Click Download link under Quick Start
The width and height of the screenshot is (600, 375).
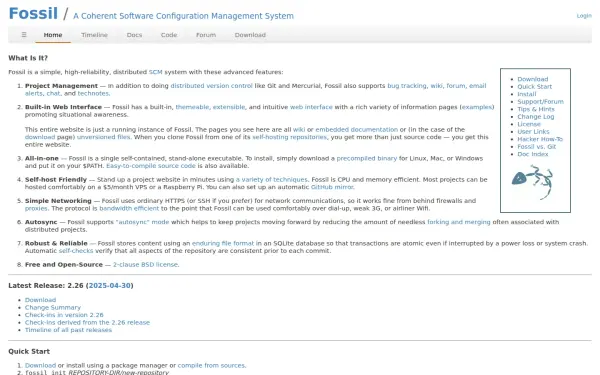40,365
